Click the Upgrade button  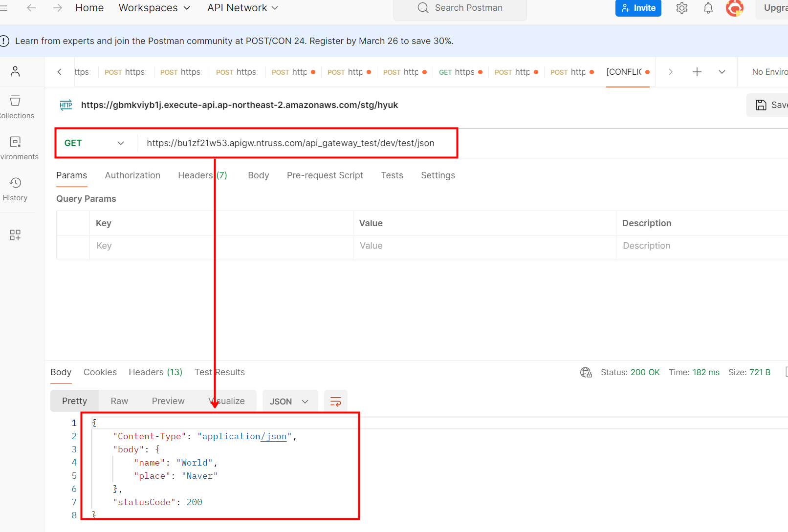click(x=772, y=8)
